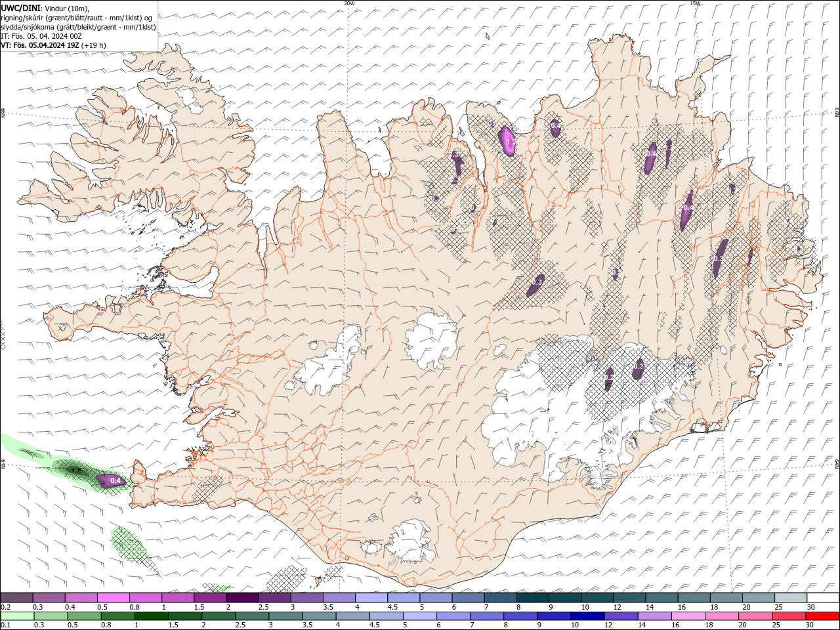Pick the first snow legend swatch after 0.2
This screenshot has height=630, width=840.
pyautogui.click(x=16, y=597)
